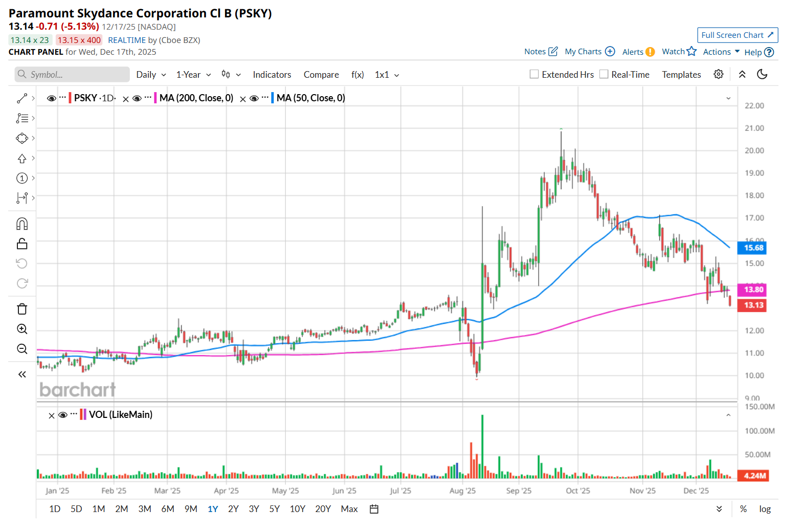
Task: Enable the Extended Hrs checkbox
Action: pyautogui.click(x=534, y=74)
